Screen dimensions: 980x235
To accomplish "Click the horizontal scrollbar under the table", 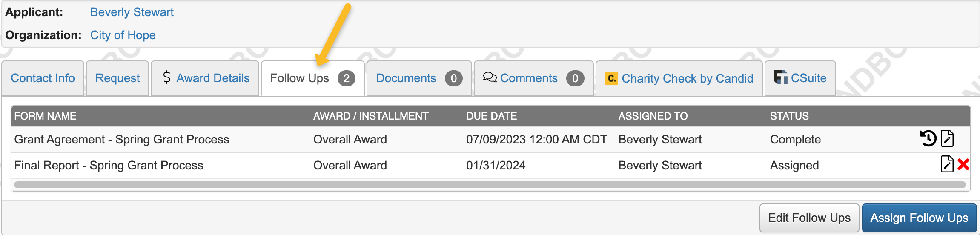I will [x=490, y=185].
